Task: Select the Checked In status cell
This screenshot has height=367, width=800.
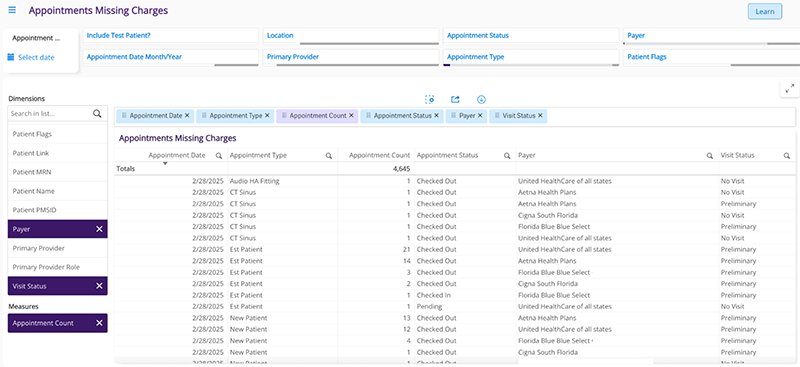Action: pos(465,295)
